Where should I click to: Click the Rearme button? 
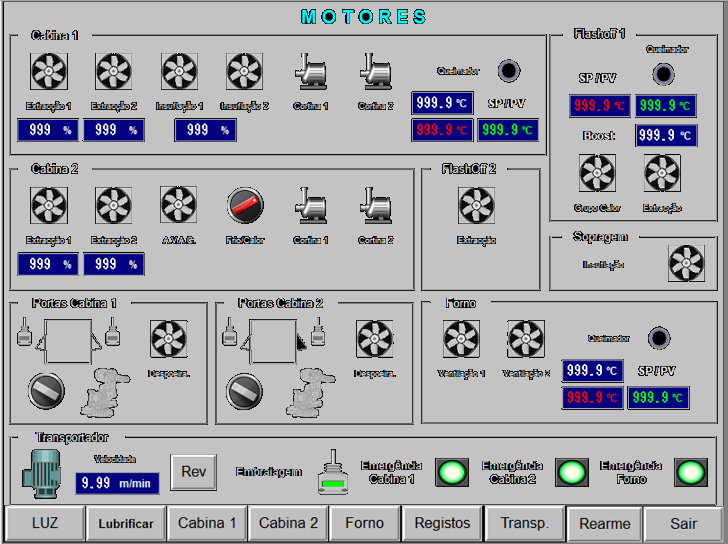pos(605,523)
